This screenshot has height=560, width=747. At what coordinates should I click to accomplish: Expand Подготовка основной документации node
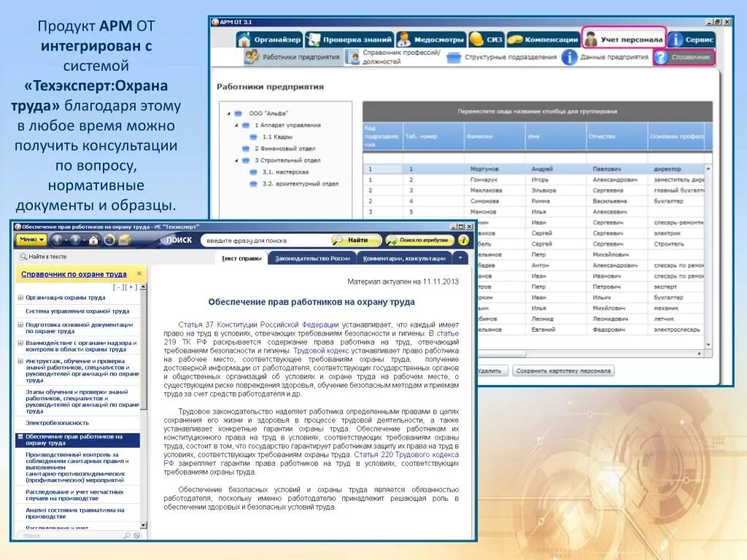pyautogui.click(x=20, y=324)
